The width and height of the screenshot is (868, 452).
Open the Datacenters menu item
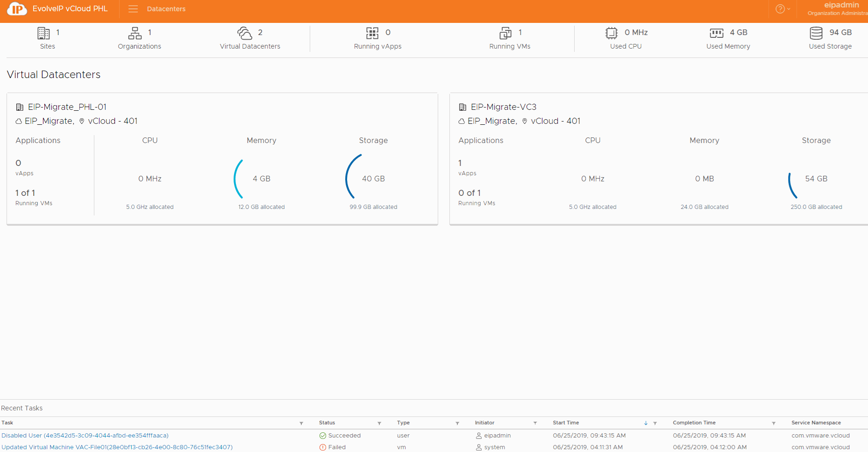pyautogui.click(x=166, y=9)
